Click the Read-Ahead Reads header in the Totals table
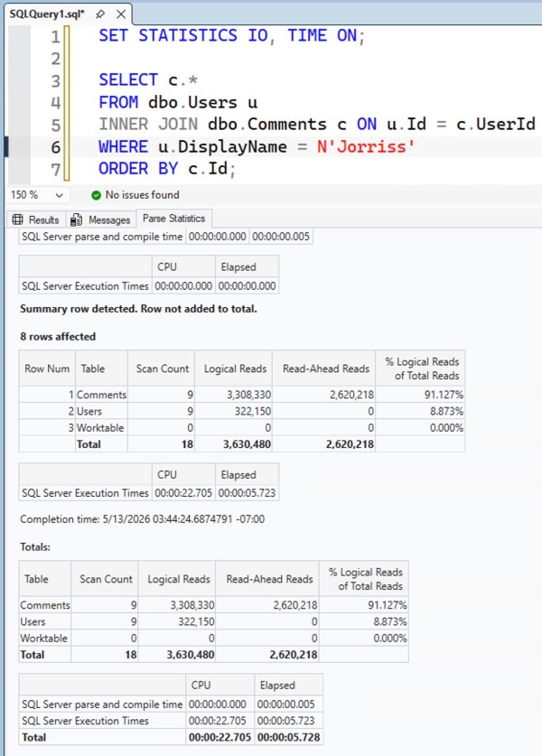The height and width of the screenshot is (756, 542). pyautogui.click(x=269, y=579)
